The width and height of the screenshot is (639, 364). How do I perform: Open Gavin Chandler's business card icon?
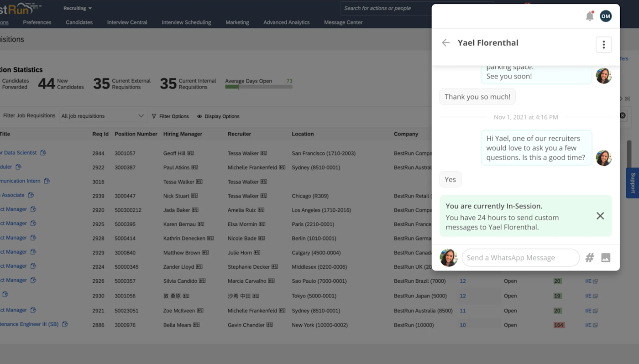click(270, 325)
